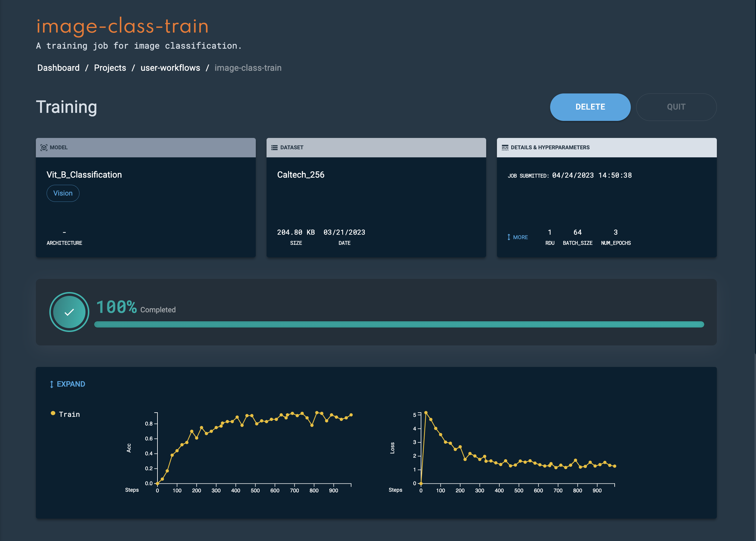Screen dimensions: 756x541
Task: Click the dataset size 204.80 KB
Action: pyautogui.click(x=296, y=232)
